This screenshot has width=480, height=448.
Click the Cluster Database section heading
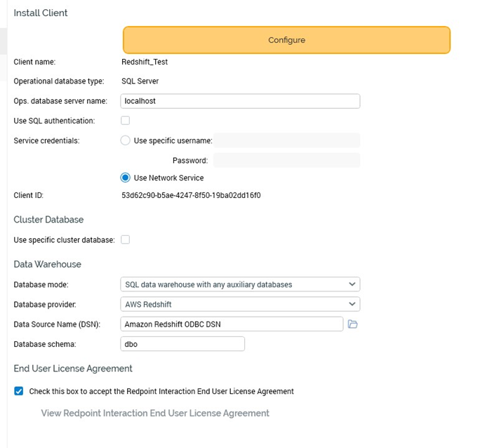coord(48,220)
